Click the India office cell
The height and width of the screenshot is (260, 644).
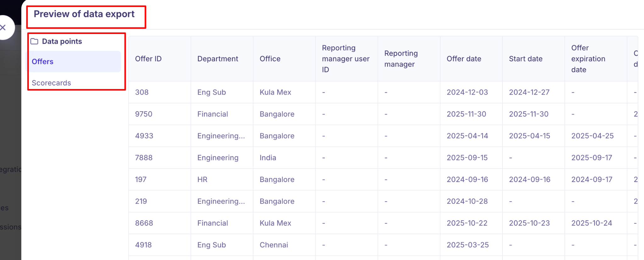click(x=268, y=158)
